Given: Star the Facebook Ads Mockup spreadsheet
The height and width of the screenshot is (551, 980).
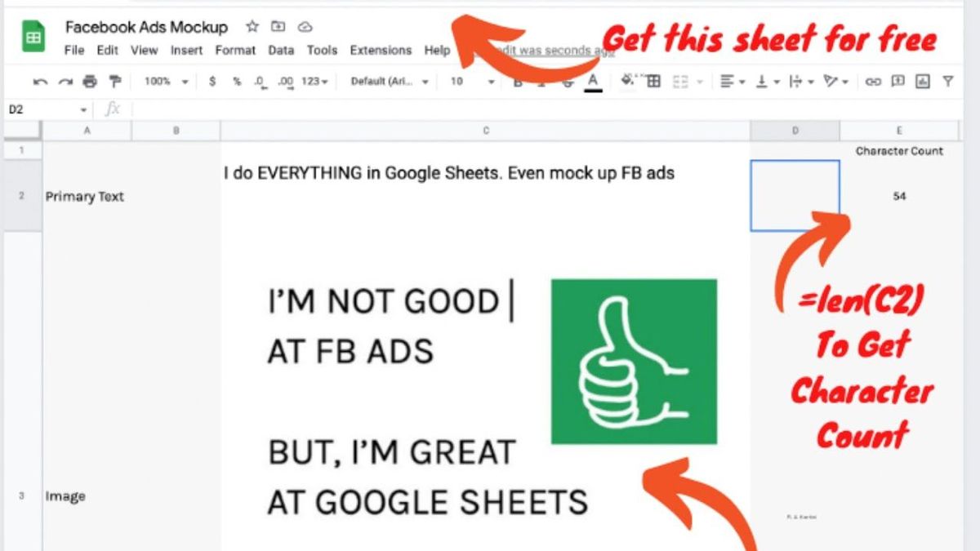Looking at the screenshot, I should (x=252, y=26).
